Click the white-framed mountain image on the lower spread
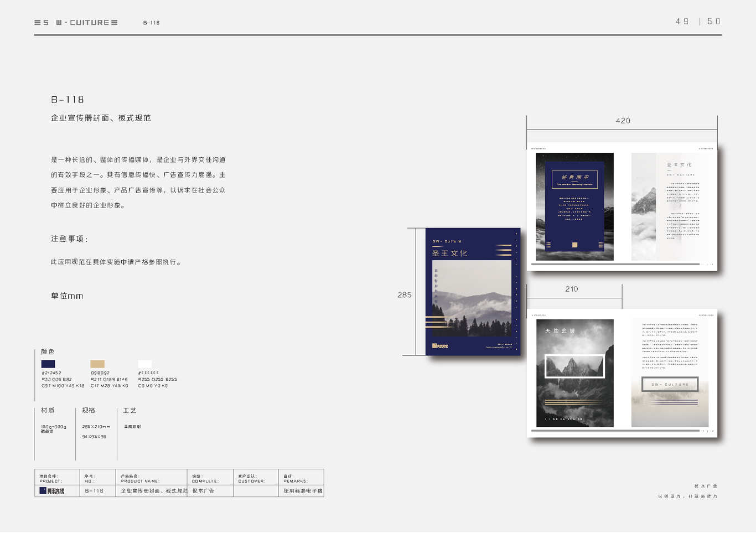Screen dimensions: 756x533 pos(575,366)
